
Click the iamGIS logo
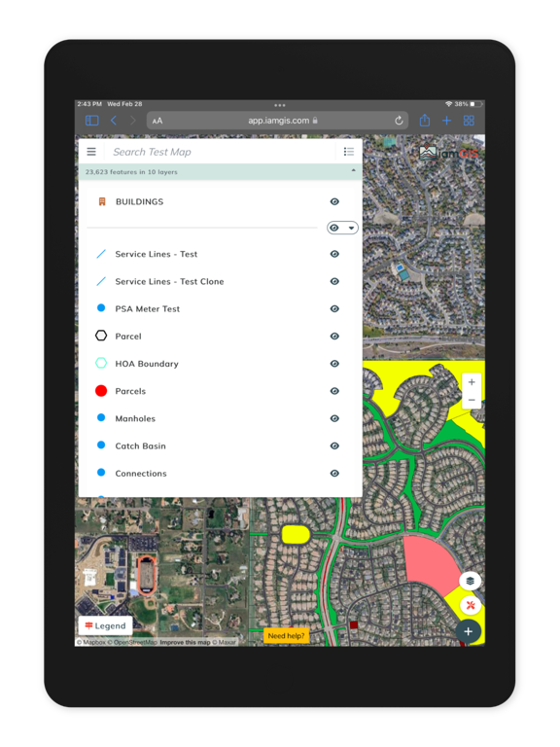(448, 153)
